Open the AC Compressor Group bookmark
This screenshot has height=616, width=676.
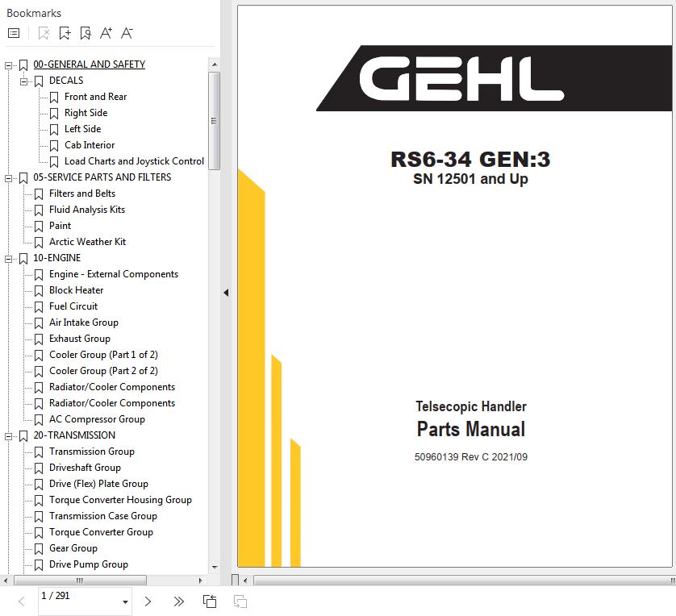(97, 419)
